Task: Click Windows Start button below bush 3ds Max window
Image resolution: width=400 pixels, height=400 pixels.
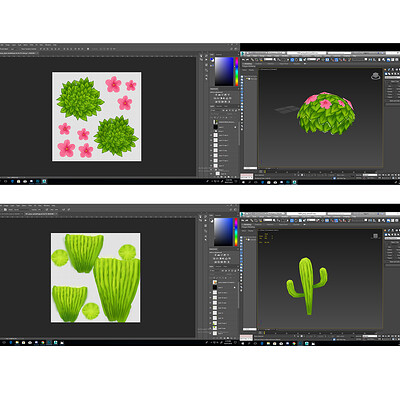Action: click(243, 182)
